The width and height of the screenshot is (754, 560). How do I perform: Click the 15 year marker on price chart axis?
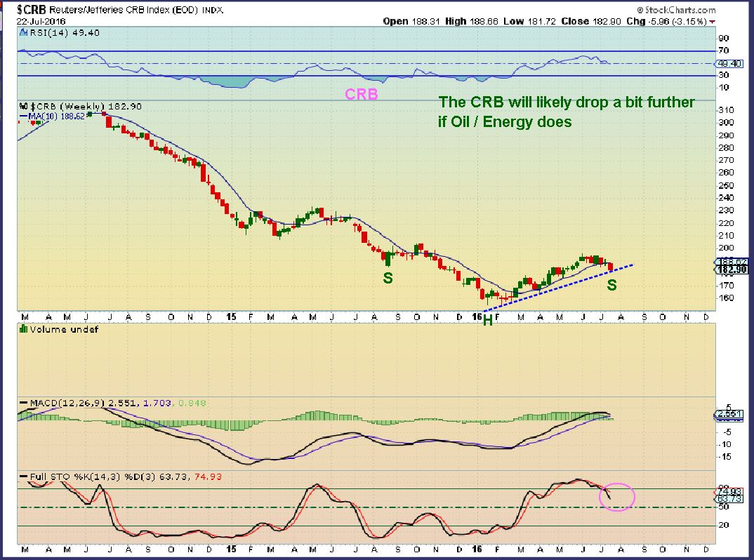pos(231,316)
